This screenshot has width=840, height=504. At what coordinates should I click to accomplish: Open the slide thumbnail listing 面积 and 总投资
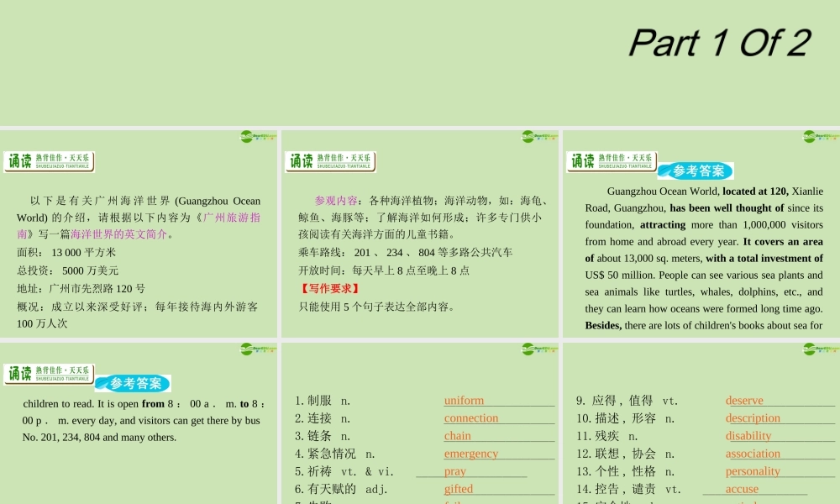tap(139, 234)
